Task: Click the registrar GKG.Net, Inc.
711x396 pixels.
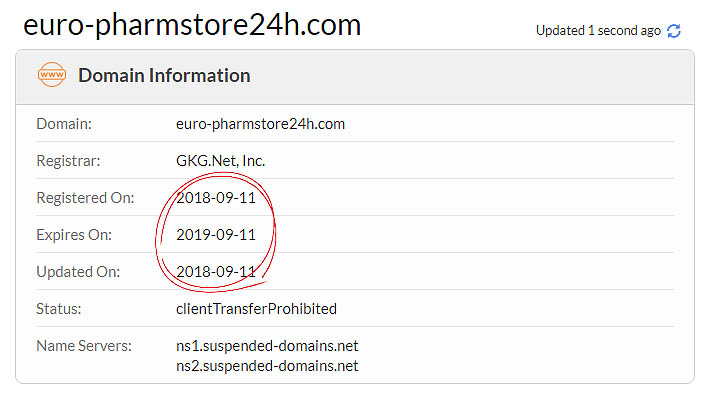Action: pos(220,161)
